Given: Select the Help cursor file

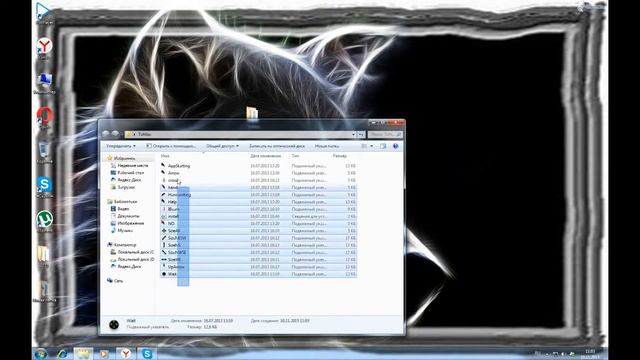Looking at the screenshot, I should coord(258,202).
